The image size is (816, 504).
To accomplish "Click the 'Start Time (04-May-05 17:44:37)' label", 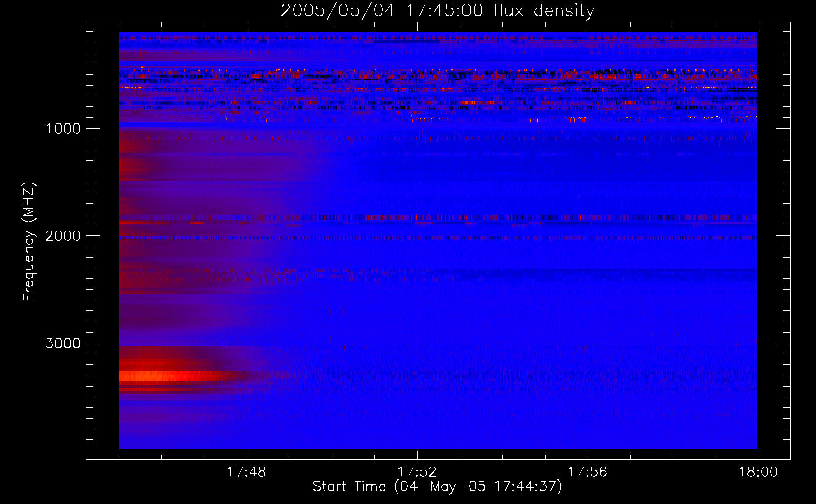I will point(437,487).
